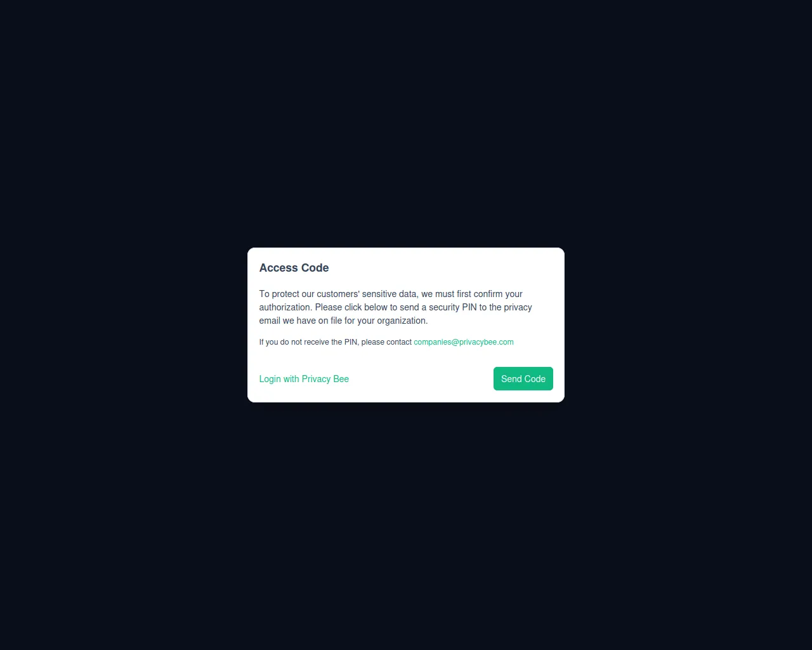Screen dimensions: 812x650
Task: Click the Access Code dialog heading
Action: pos(294,268)
